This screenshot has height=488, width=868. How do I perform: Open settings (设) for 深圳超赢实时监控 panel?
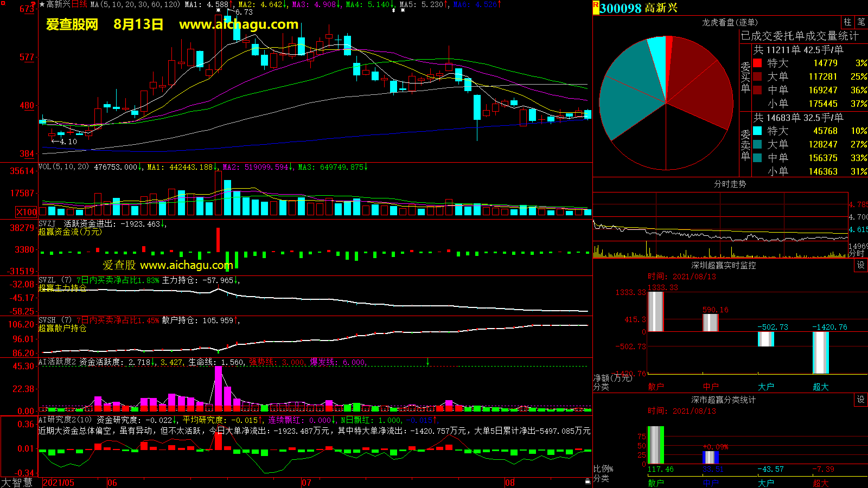coord(860,265)
